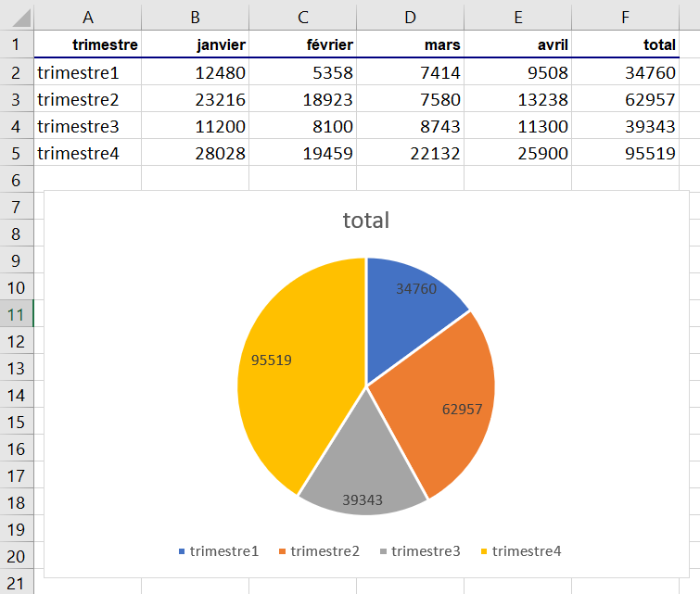The width and height of the screenshot is (700, 594).
Task: Select column B header
Action: 195,17
